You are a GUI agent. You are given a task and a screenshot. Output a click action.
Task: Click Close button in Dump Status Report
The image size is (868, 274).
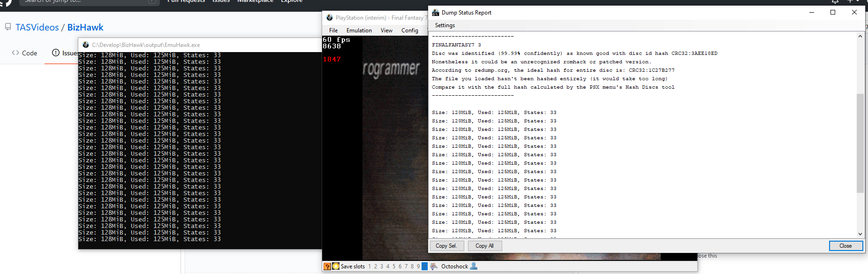click(x=845, y=246)
